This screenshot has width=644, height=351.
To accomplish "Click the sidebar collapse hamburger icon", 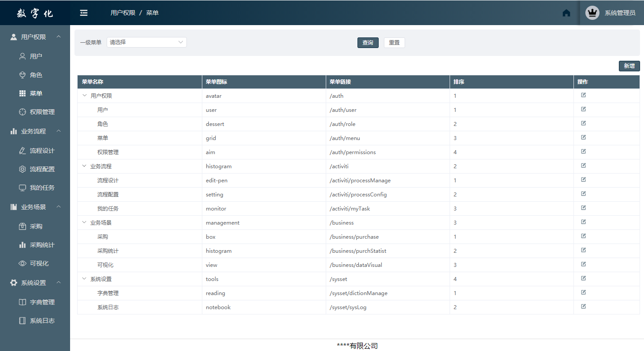I will [x=84, y=13].
